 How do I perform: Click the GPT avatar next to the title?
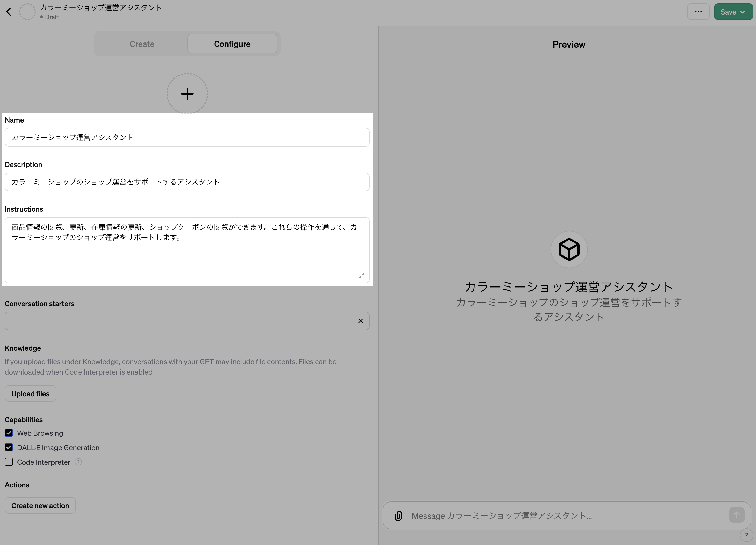pyautogui.click(x=27, y=11)
